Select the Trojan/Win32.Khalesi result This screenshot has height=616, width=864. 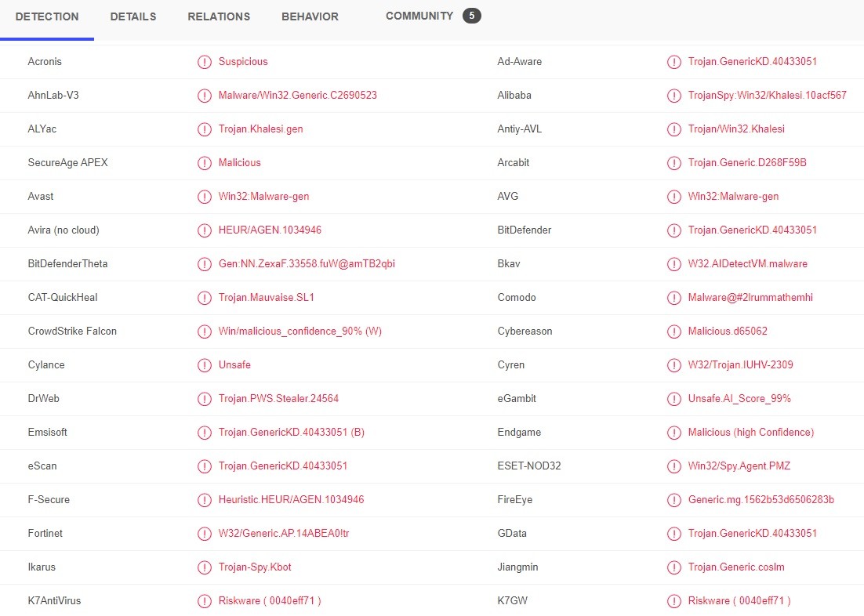(736, 129)
